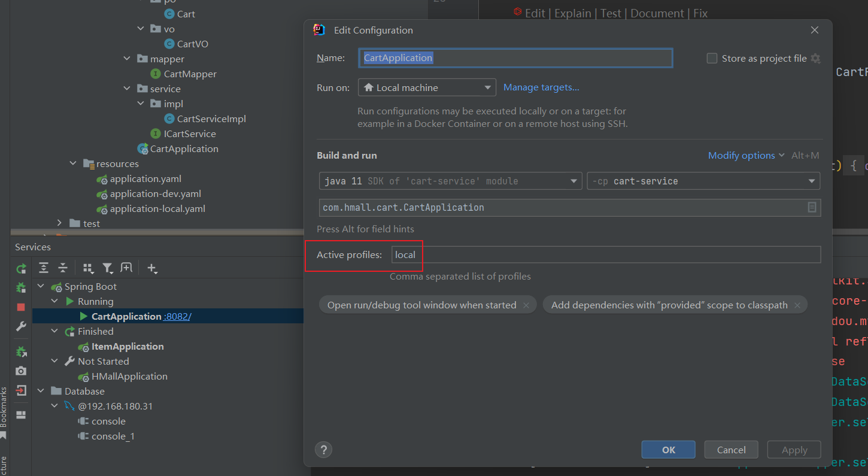The image size is (868, 476).
Task: Select HMallApplication in Services tree
Action: click(x=129, y=376)
